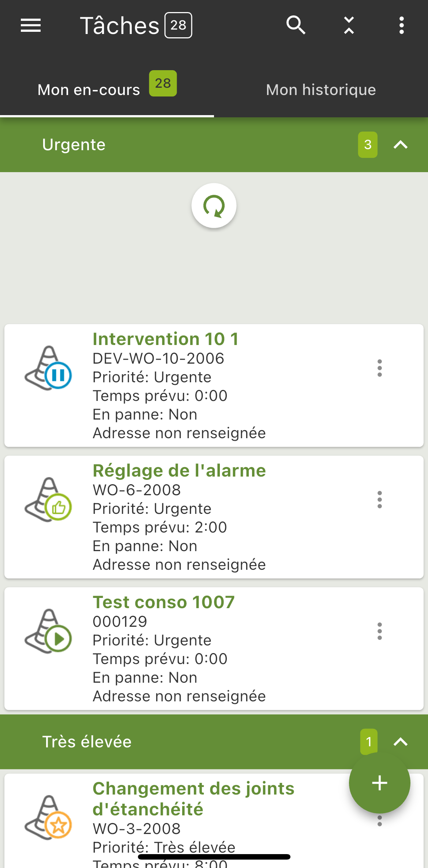Add a new task with the plus button
Image resolution: width=428 pixels, height=868 pixels.
tap(379, 783)
